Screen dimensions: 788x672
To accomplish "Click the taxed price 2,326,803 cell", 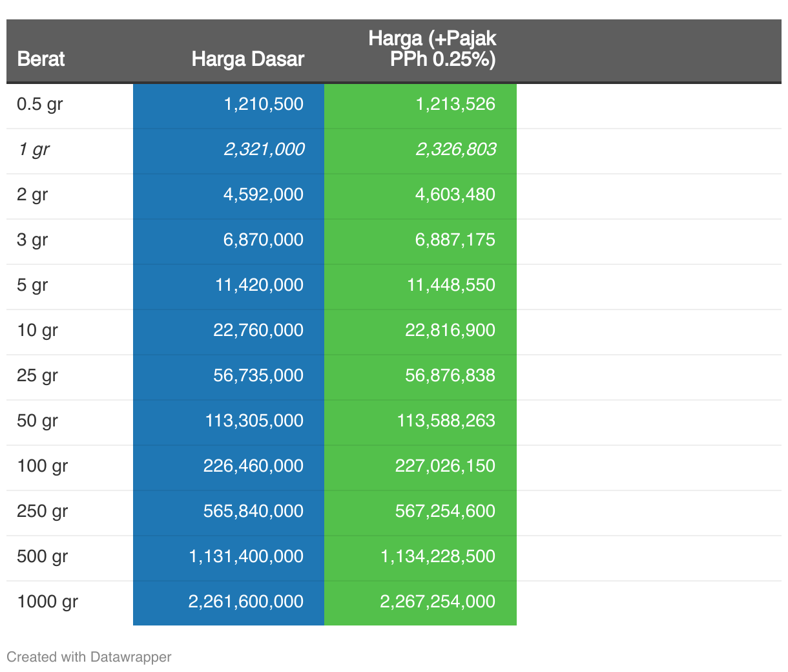I will click(x=455, y=149).
